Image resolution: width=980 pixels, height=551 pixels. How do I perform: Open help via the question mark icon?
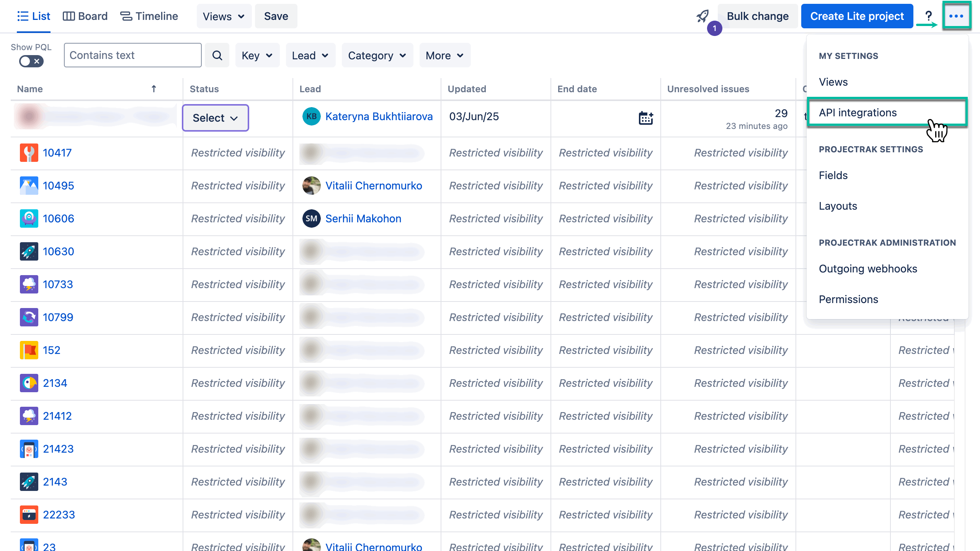(929, 16)
